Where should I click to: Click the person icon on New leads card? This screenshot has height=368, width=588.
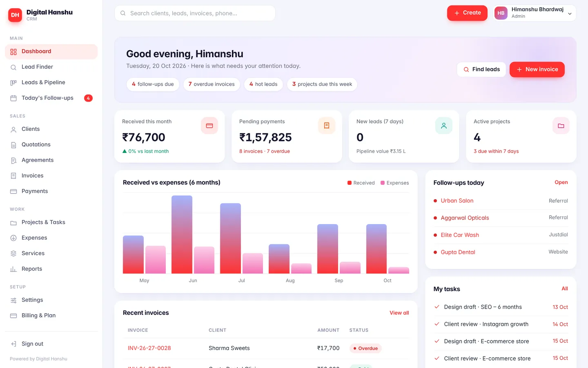(444, 126)
